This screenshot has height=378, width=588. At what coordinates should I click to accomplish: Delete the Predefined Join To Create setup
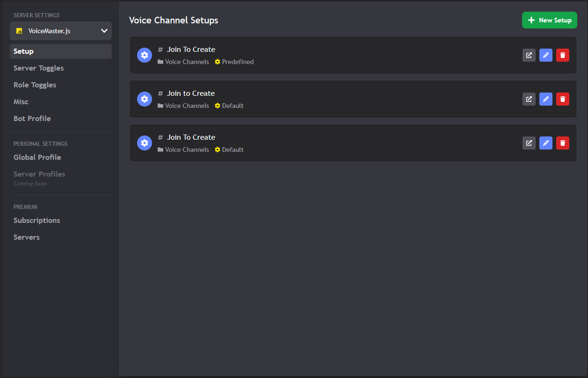coord(563,55)
